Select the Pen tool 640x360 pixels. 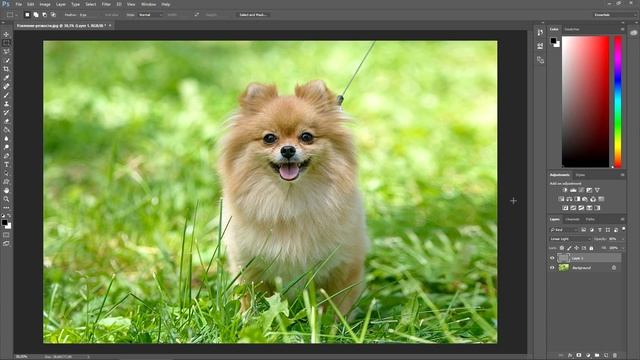coord(6,156)
